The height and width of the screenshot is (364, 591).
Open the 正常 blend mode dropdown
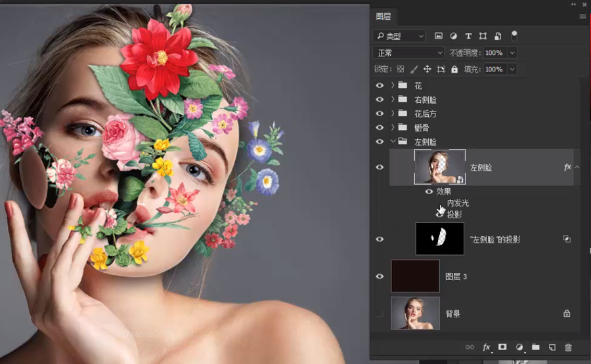click(408, 52)
